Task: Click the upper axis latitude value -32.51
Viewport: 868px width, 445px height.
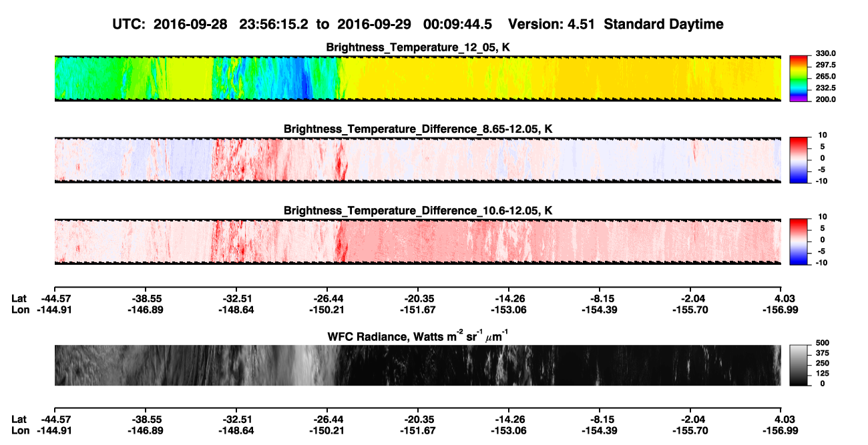Action: click(x=236, y=299)
